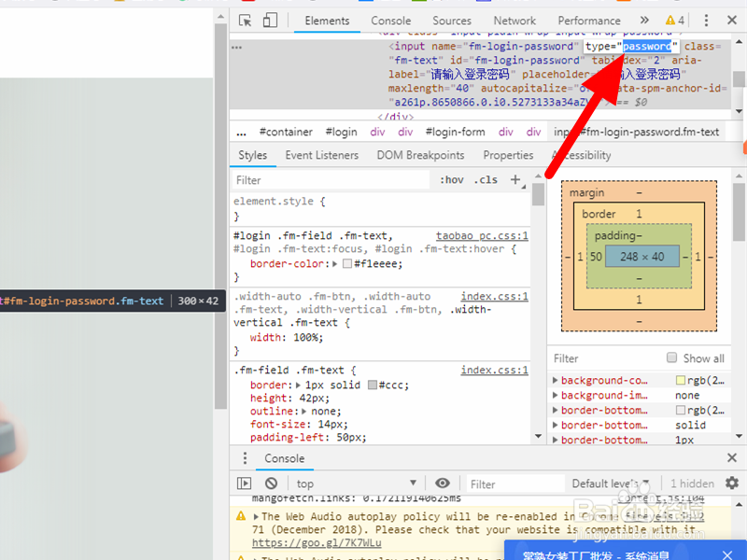Viewport: 747px width, 560px height.
Task: Toggle the device toolbar icon
Action: pyautogui.click(x=270, y=21)
